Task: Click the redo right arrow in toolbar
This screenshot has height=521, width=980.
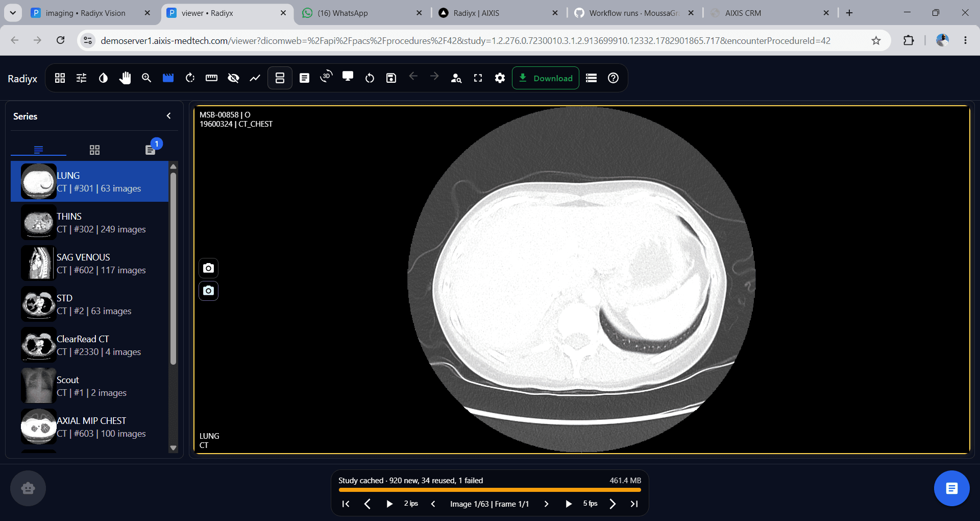Action: pos(434,76)
